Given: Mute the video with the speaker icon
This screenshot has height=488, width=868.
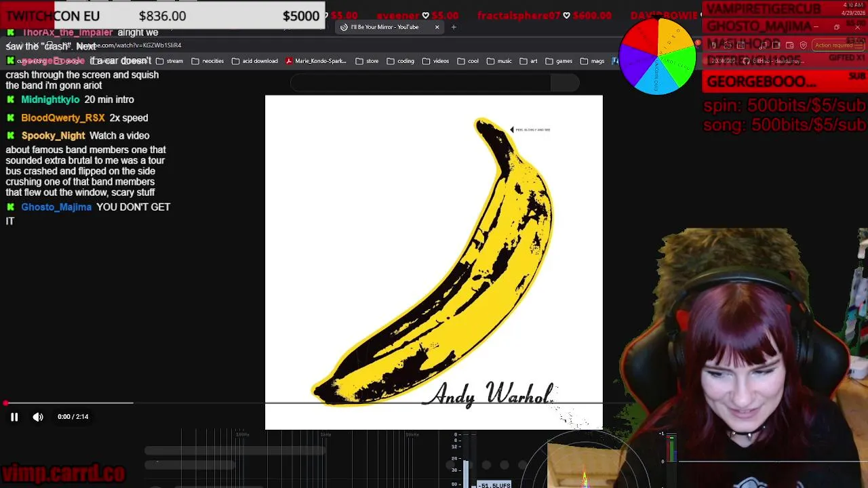Looking at the screenshot, I should (x=38, y=417).
